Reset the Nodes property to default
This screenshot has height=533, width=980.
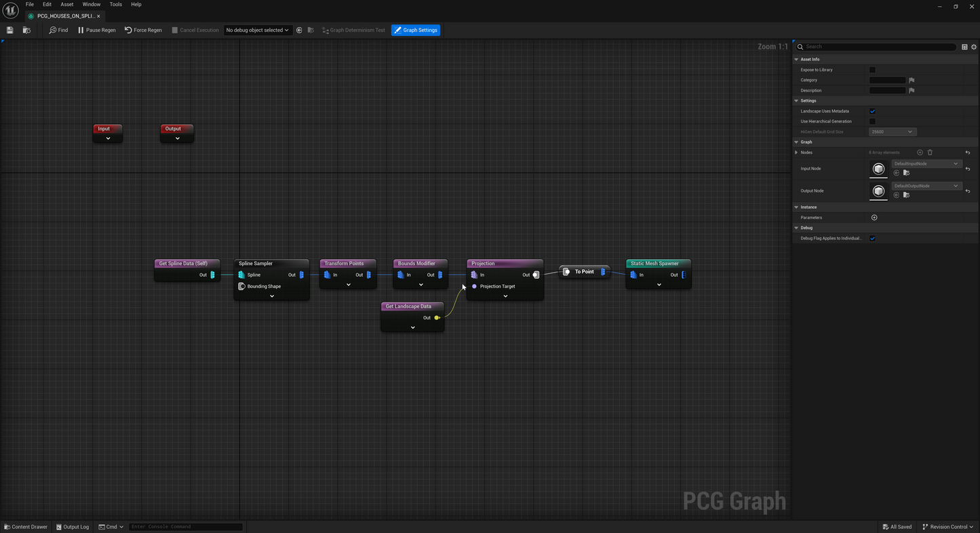968,153
